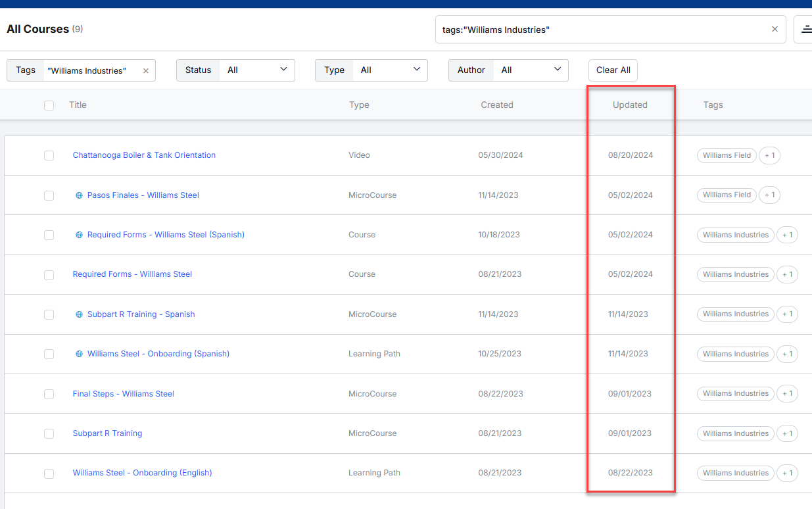This screenshot has height=509, width=812.
Task: Open the Final Steps - Williams Steel link
Action: click(x=124, y=394)
